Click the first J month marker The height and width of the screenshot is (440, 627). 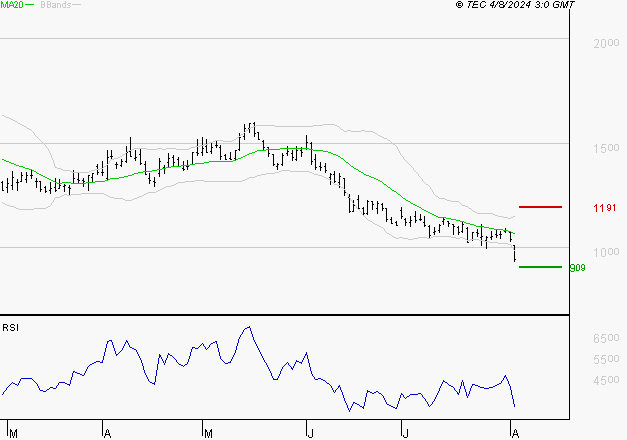311,434
